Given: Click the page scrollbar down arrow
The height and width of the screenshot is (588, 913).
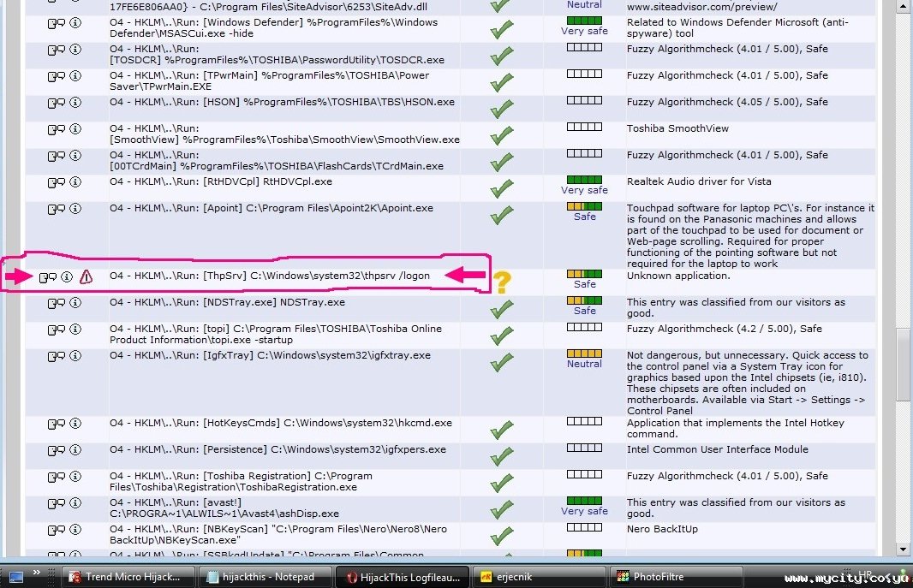Looking at the screenshot, I should click(x=903, y=549).
